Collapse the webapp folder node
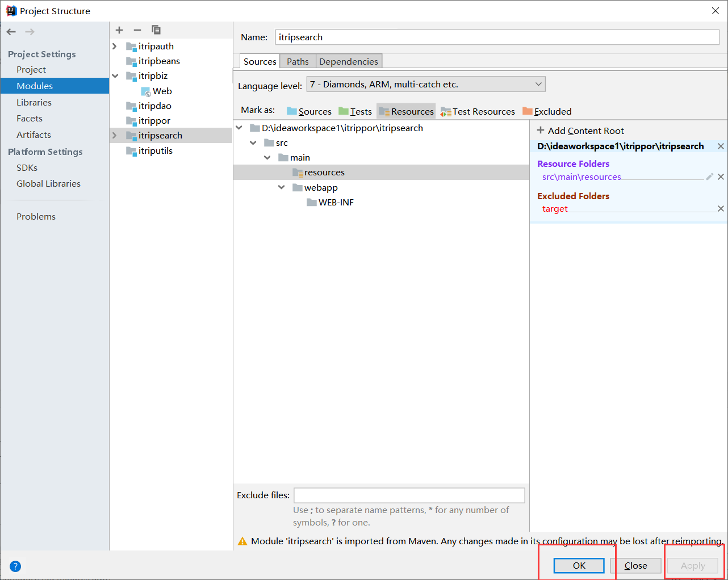The width and height of the screenshot is (728, 580). pos(282,187)
